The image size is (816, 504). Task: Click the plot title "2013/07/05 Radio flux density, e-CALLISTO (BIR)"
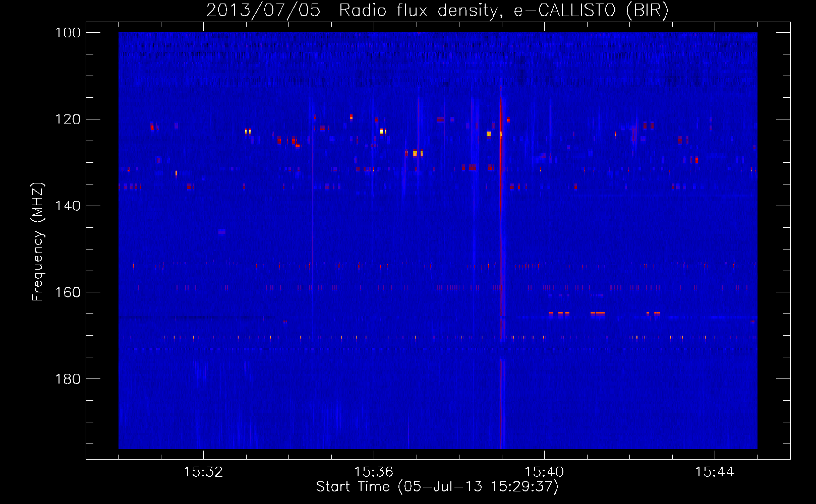437,11
